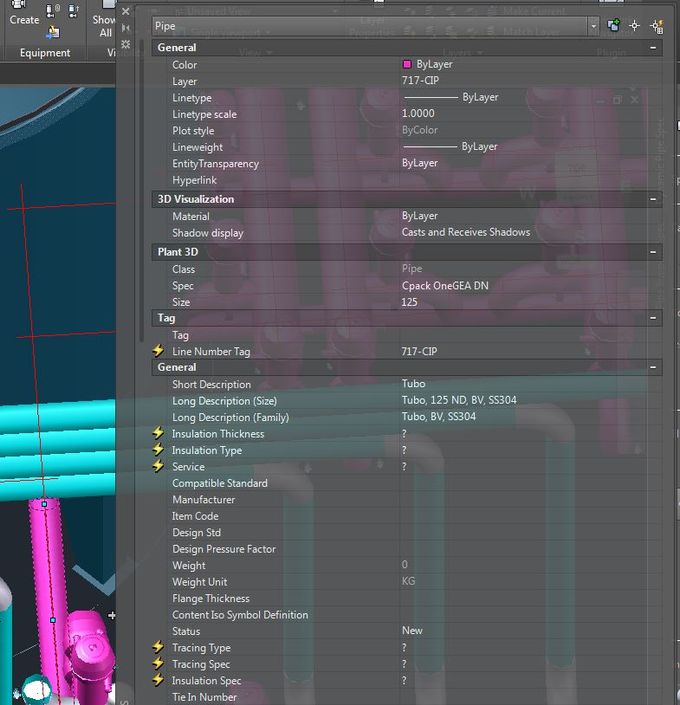680x705 pixels.
Task: Click the lightning icon beside Insulation Spec
Action: click(158, 680)
